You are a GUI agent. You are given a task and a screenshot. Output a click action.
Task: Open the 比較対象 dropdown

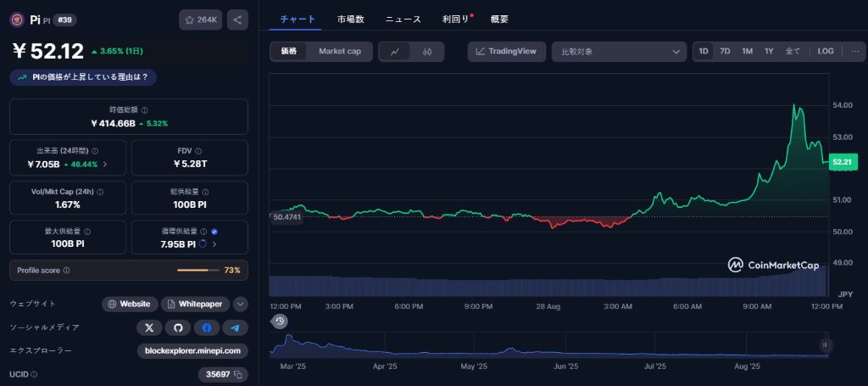[x=619, y=52]
